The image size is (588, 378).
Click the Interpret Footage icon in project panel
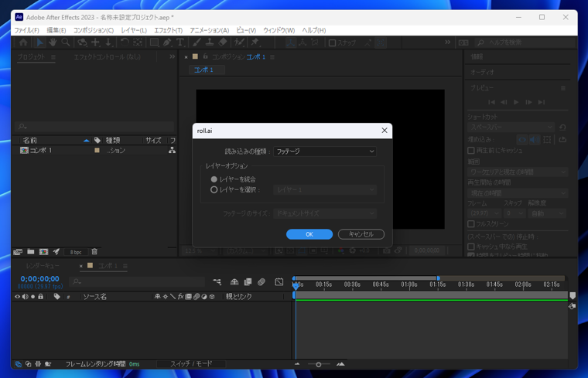(18, 252)
